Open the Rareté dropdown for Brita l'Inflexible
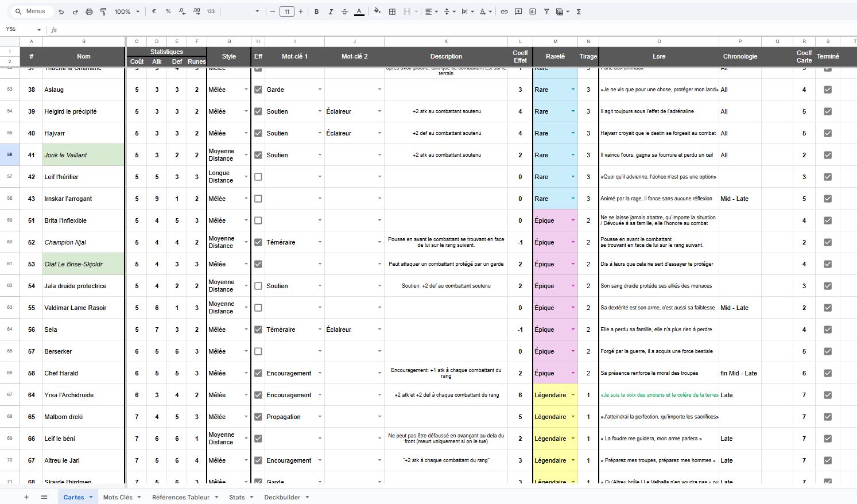857x504 pixels. click(x=573, y=220)
